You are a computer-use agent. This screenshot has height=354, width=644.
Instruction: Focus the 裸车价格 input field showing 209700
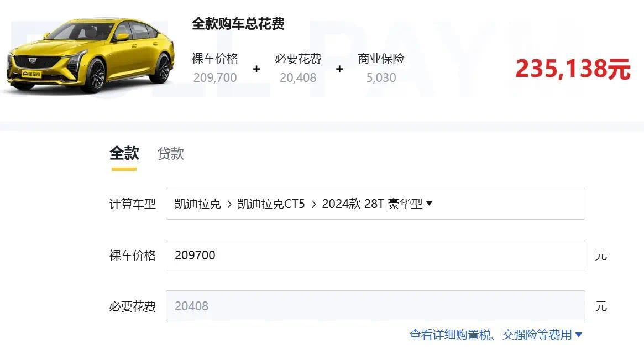click(375, 255)
